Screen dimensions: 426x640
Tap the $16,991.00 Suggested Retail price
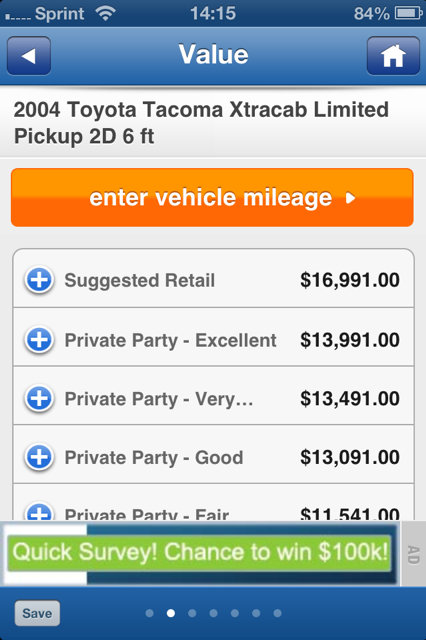point(350,280)
